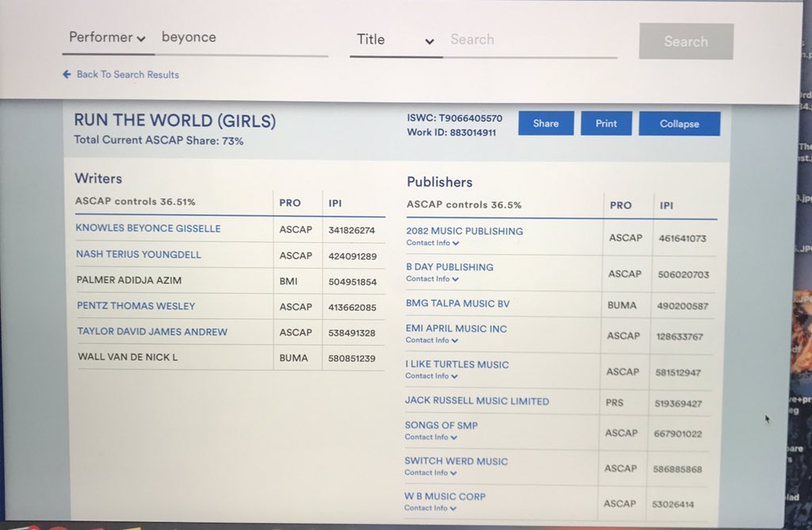
Task: Click the Work ID 883014911 text
Action: pos(451,132)
